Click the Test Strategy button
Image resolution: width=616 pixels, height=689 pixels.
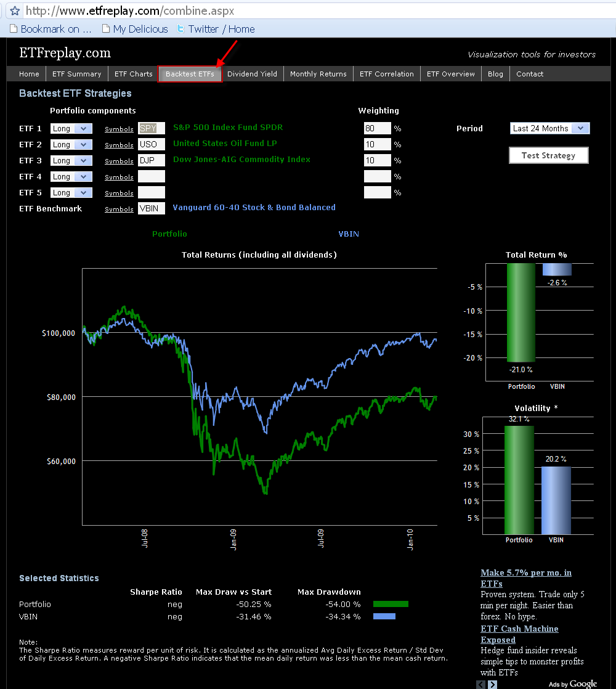coord(548,155)
